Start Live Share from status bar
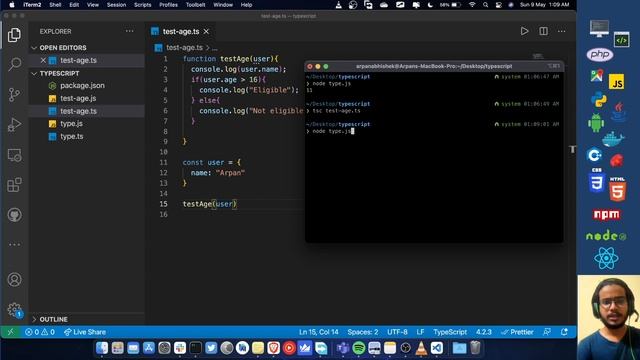Screen dimensions: 640x360 [x=85, y=332]
